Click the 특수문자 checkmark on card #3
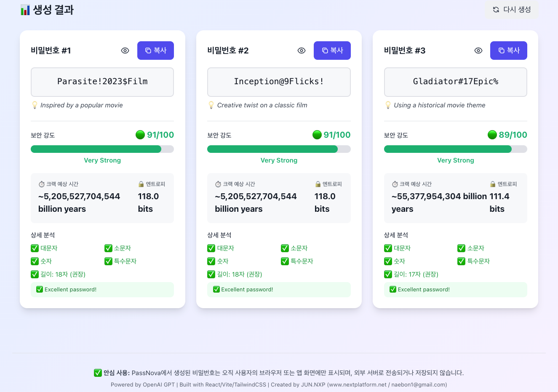 pyautogui.click(x=461, y=261)
